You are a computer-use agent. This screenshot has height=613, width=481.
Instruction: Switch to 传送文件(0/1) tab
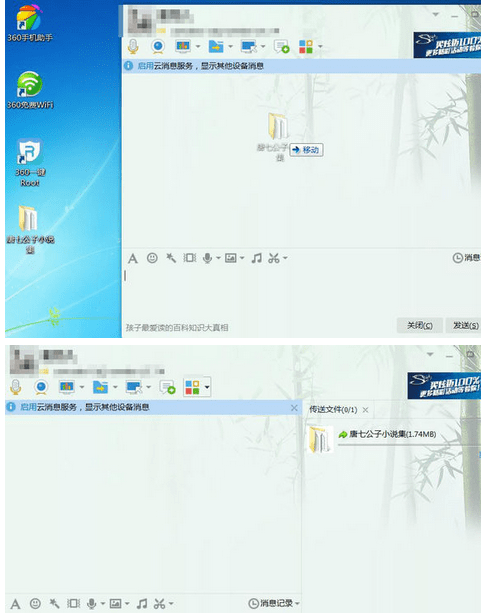pos(333,410)
